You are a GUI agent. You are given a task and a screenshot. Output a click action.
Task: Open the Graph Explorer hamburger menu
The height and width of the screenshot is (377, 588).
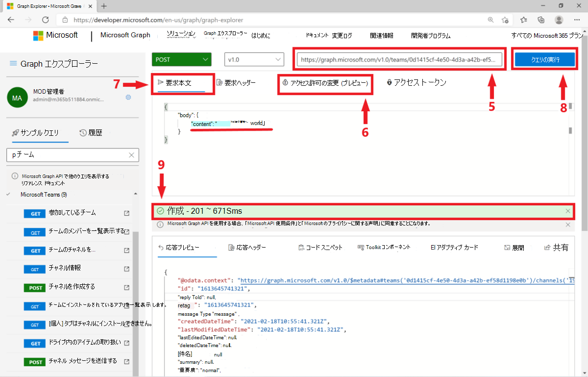tap(12, 63)
